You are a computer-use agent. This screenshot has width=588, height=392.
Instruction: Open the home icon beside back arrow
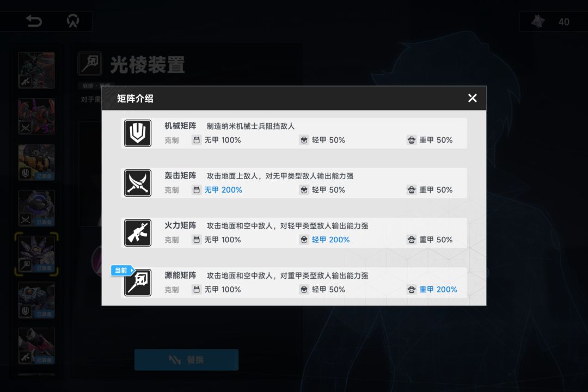[73, 21]
